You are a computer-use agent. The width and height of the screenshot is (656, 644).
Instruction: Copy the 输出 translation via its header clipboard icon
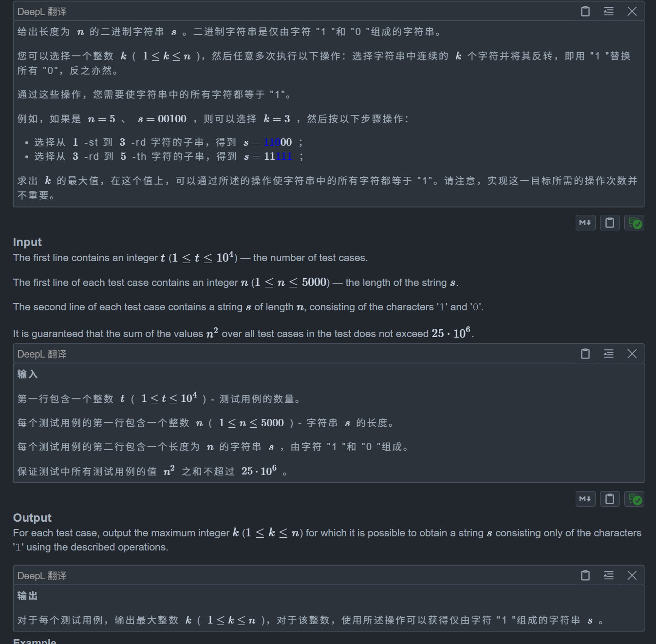[584, 575]
